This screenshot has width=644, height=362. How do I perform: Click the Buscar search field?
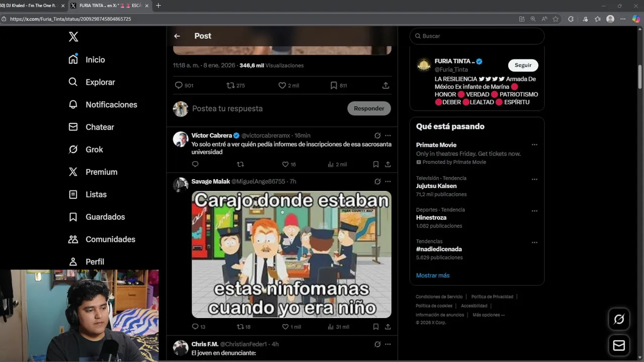pos(477,36)
